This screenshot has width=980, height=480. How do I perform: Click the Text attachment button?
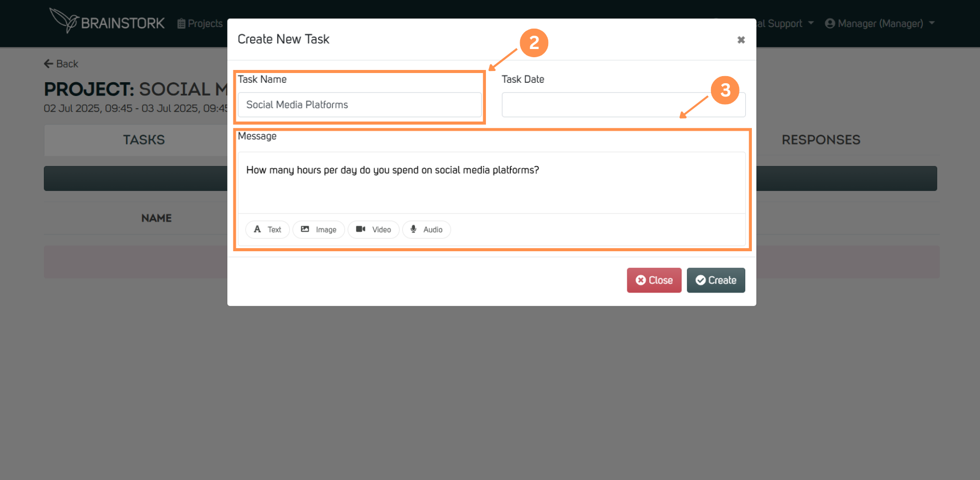[x=267, y=230]
